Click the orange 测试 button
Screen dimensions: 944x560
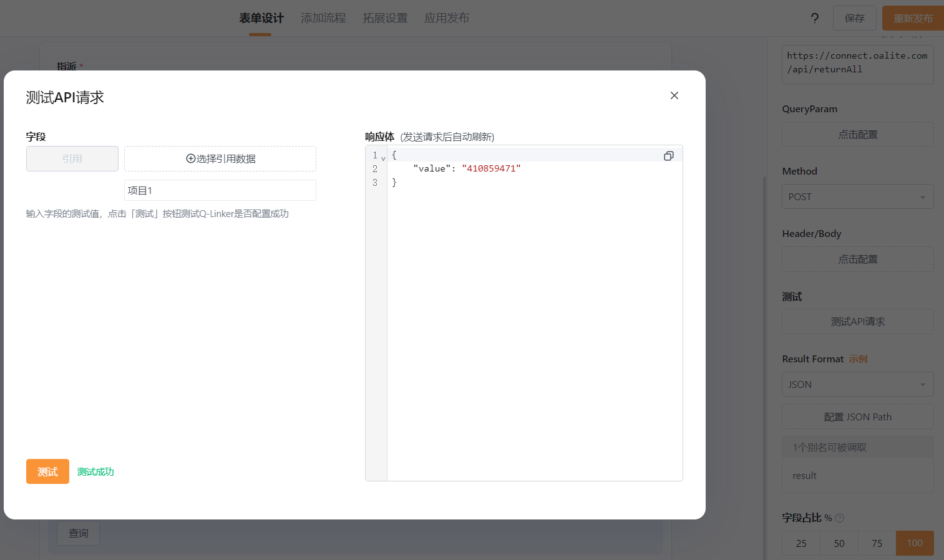pos(47,471)
